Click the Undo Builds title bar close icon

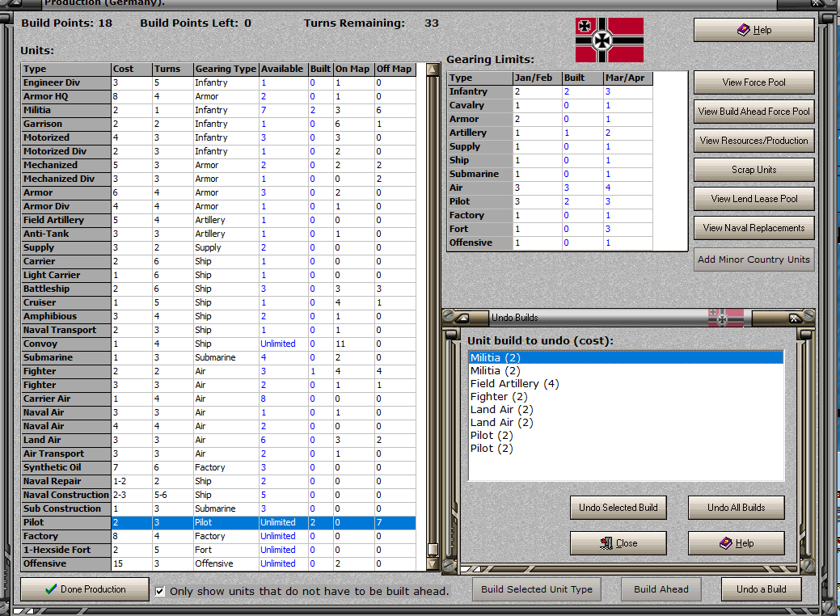point(795,319)
